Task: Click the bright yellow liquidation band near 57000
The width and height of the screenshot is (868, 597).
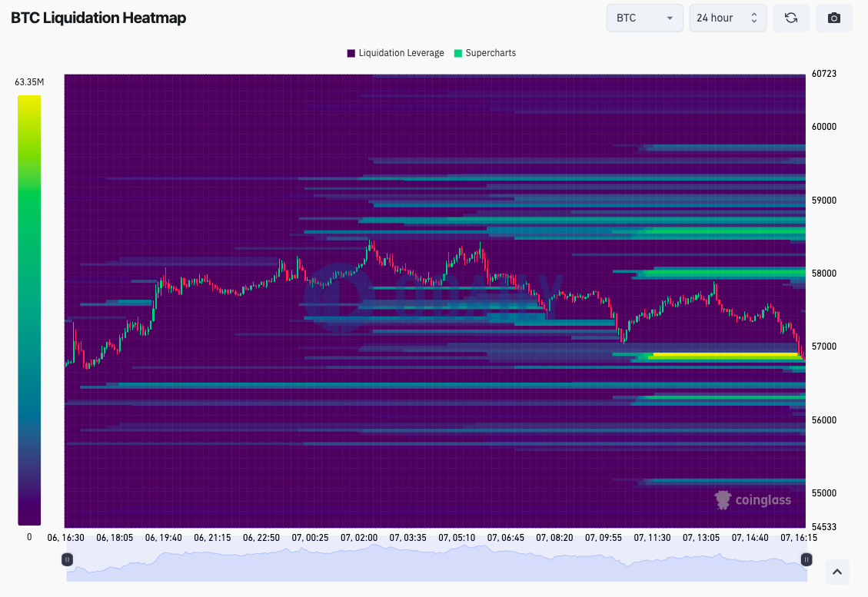Action: 725,356
